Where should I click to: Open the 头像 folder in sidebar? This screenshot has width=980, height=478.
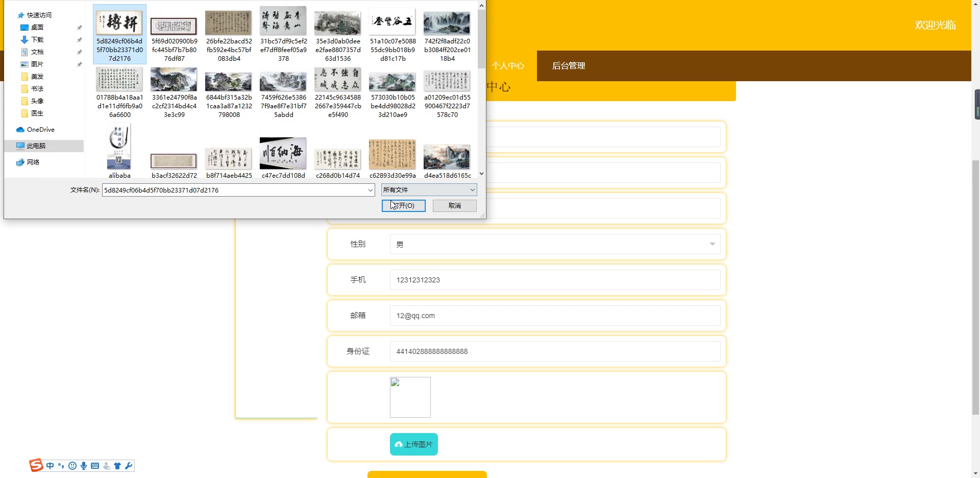[32, 101]
